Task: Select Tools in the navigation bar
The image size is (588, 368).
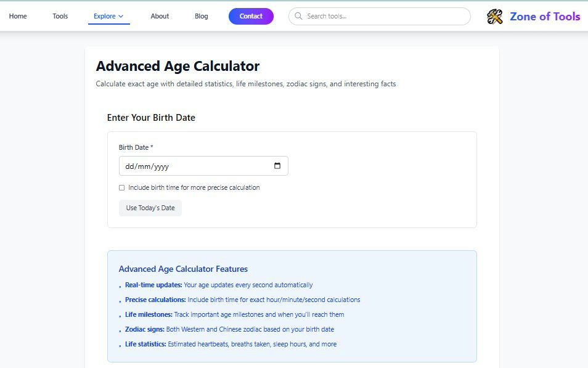Action: 59,16
